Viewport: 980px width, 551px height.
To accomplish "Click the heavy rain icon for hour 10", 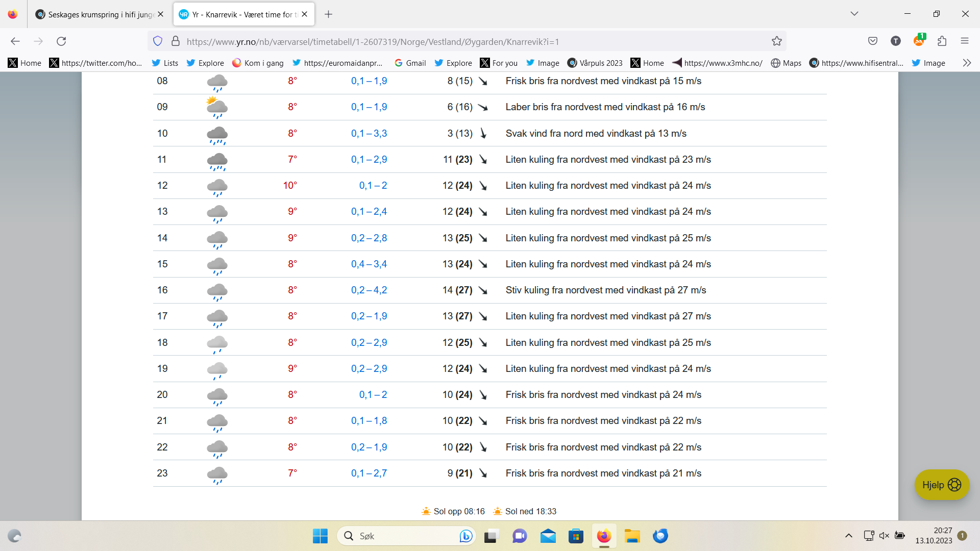I will tap(217, 135).
